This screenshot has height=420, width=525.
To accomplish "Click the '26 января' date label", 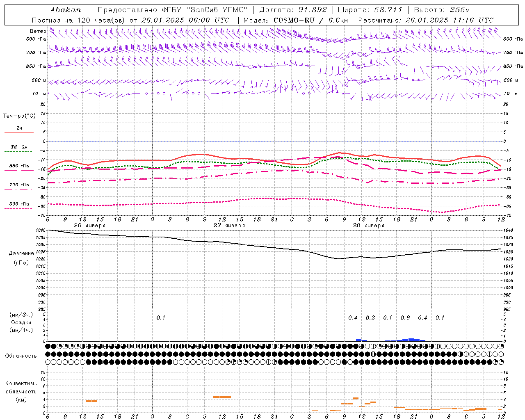I will click(x=89, y=226).
